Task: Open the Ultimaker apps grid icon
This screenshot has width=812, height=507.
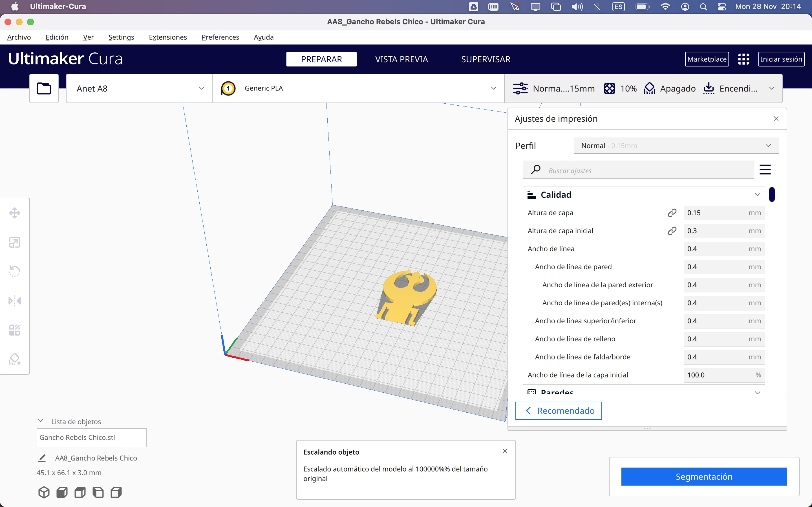Action: coord(743,59)
